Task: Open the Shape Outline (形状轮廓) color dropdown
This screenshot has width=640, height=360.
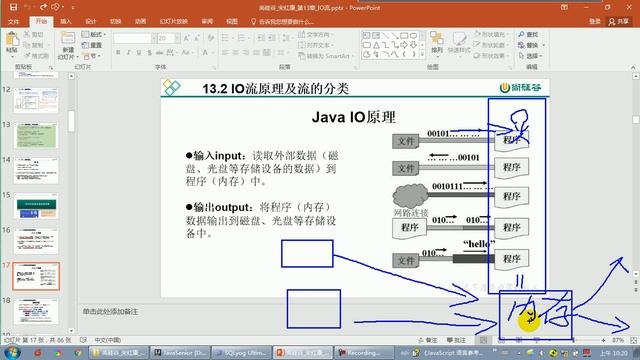Action: coord(492,45)
